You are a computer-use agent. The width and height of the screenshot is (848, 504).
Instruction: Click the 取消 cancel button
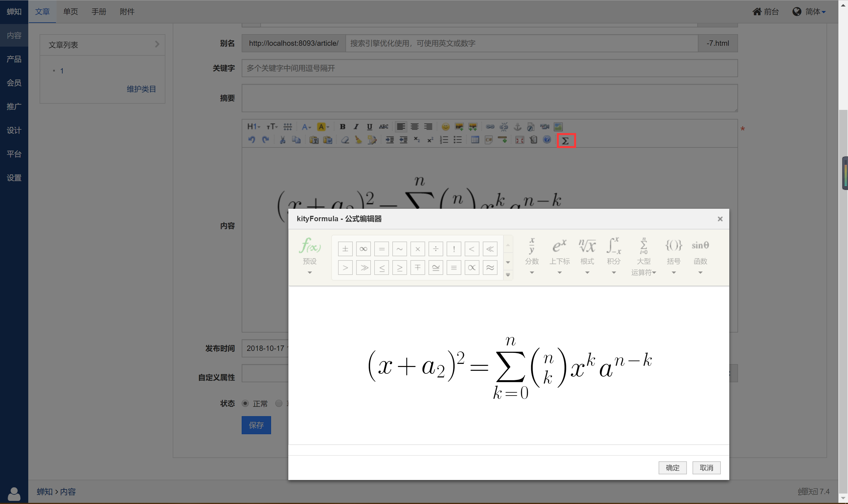[706, 468]
